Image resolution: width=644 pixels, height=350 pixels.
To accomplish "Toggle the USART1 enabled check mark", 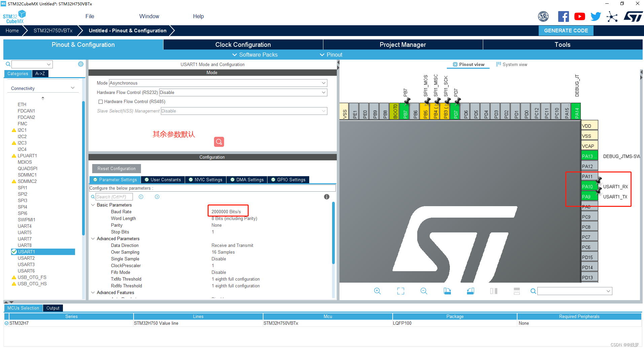I will [x=14, y=252].
